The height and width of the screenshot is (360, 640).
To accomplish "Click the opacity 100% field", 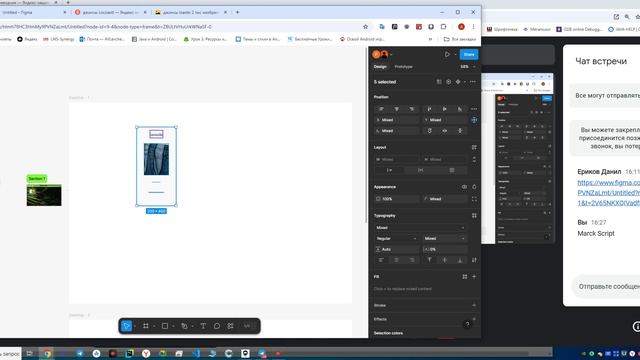I will (x=397, y=199).
